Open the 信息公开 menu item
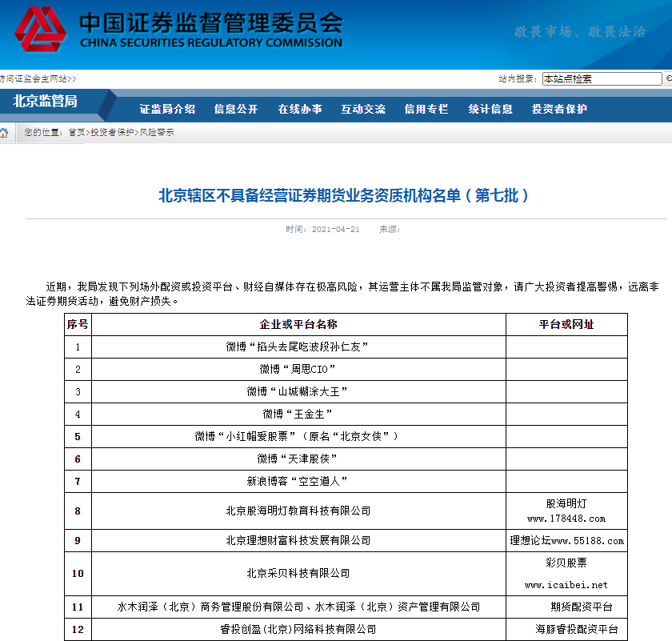 click(236, 109)
